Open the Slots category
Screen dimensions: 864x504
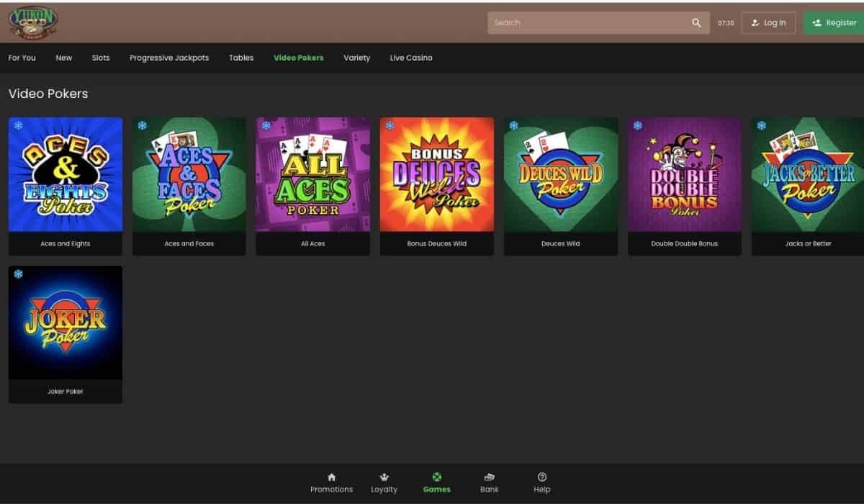coord(101,58)
